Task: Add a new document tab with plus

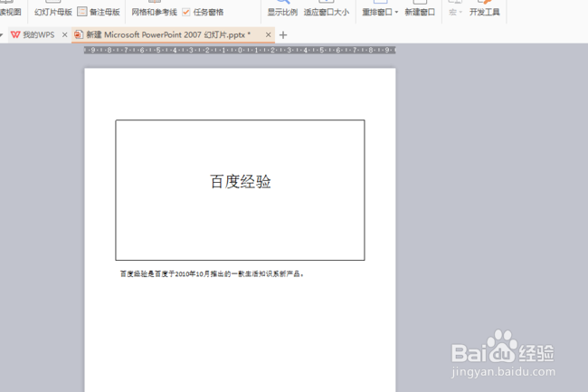Action: click(x=283, y=35)
